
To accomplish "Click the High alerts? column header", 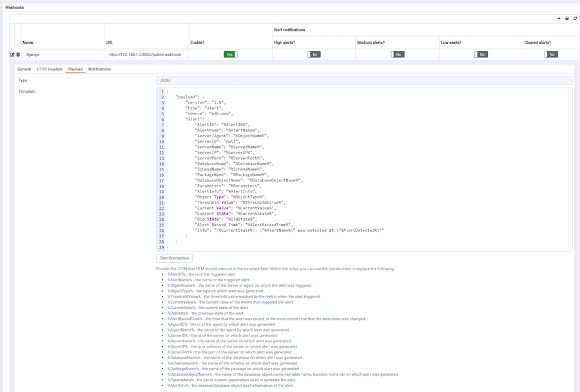I will click(284, 42).
